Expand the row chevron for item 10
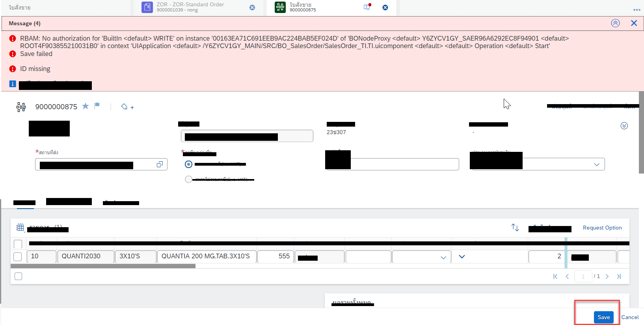Viewport: 644px width, 325px height. [x=462, y=257]
